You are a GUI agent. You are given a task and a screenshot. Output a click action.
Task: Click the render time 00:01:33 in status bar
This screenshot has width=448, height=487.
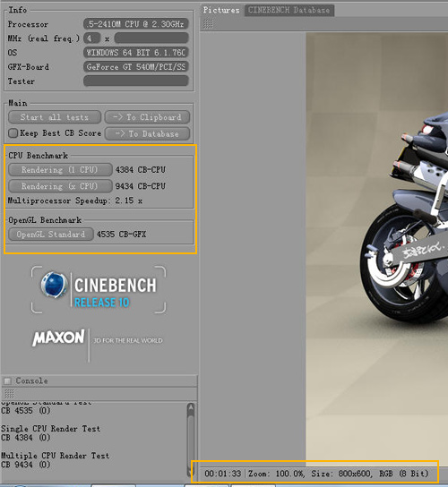pyautogui.click(x=223, y=474)
